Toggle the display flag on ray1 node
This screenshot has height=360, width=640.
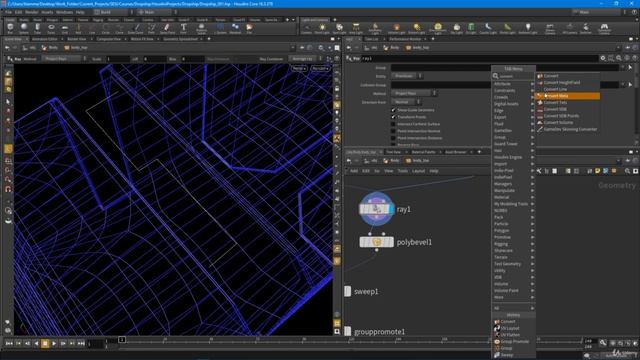click(391, 209)
